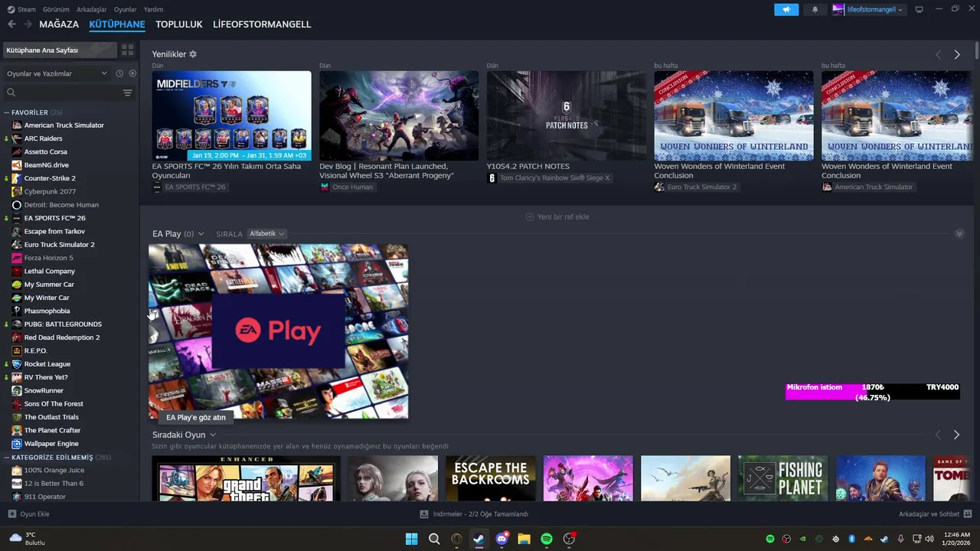Open Yenilikler settings gear
Image resolution: width=980 pixels, height=551 pixels.
193,54
